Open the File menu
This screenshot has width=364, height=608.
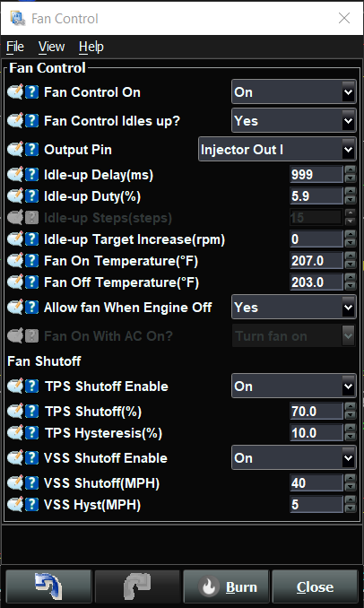pos(15,47)
